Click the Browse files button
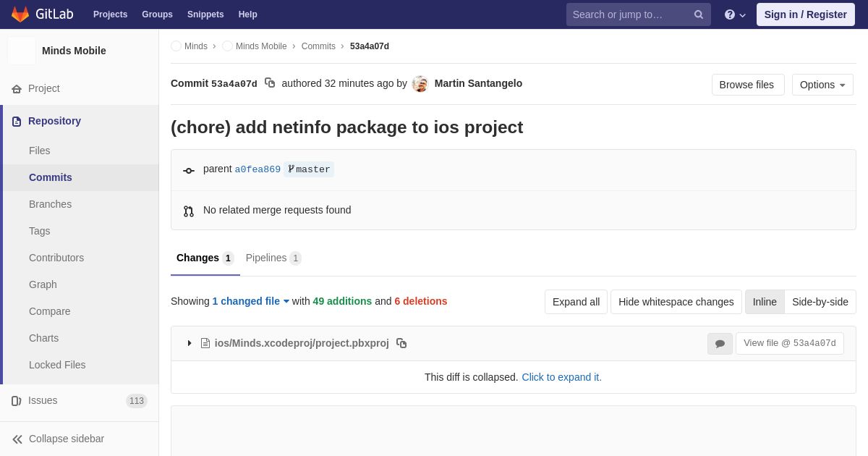 747,85
